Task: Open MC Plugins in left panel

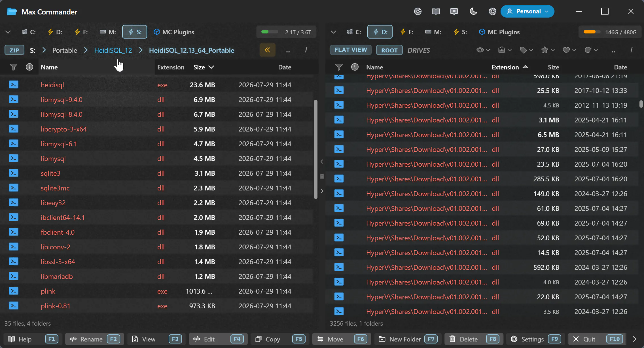Action: click(x=174, y=32)
